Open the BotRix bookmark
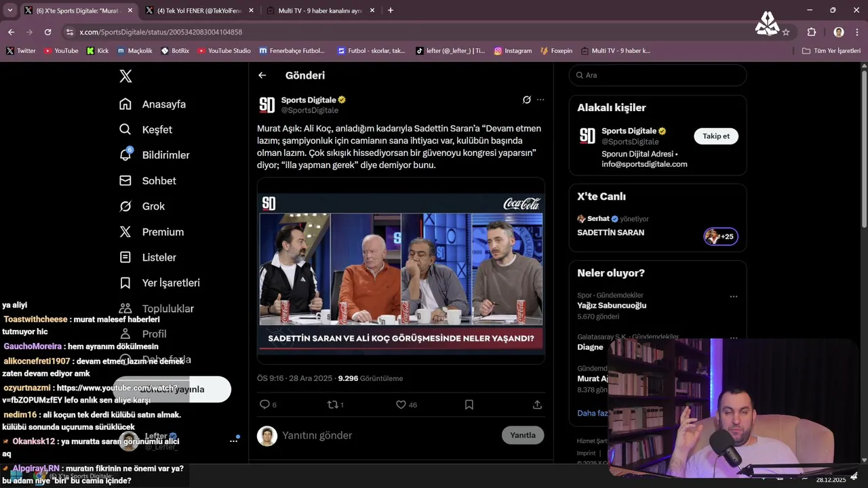The width and height of the screenshot is (868, 488). [175, 51]
